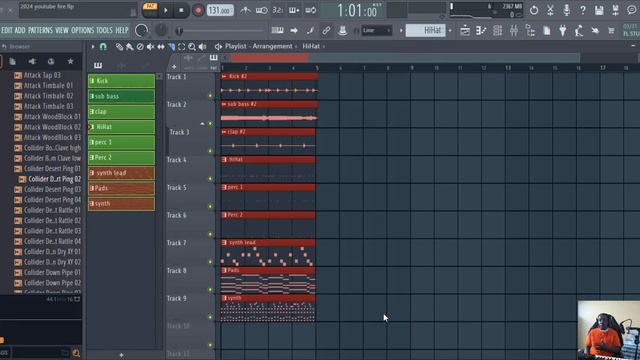Open the mixer with the faders icon

(514, 31)
